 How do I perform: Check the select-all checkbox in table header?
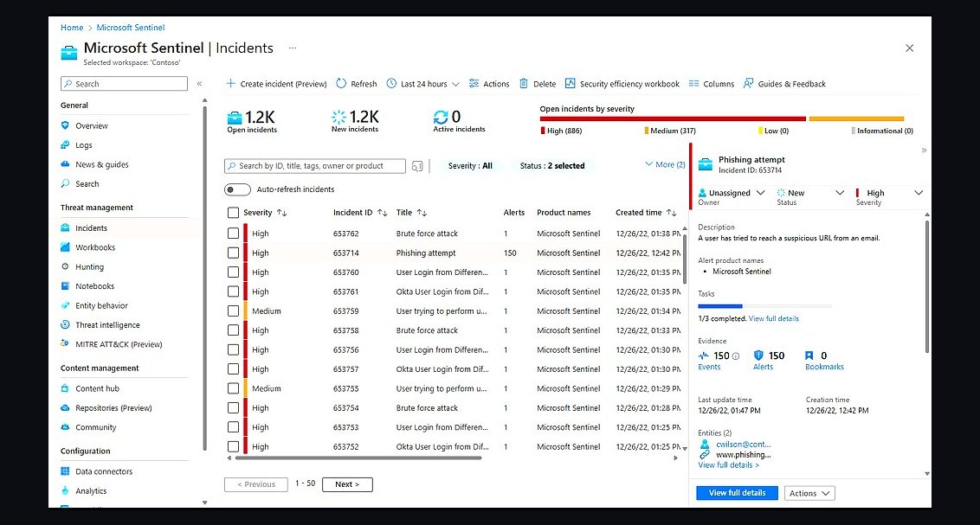(x=233, y=213)
